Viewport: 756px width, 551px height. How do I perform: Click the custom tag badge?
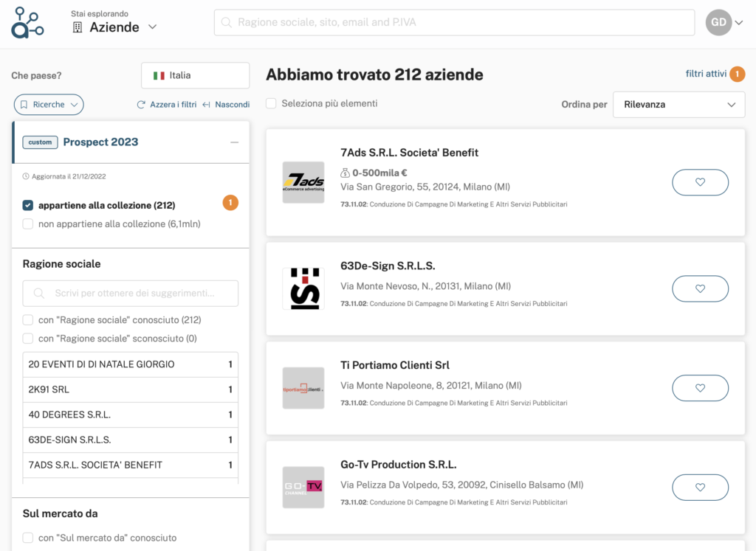[x=40, y=142]
